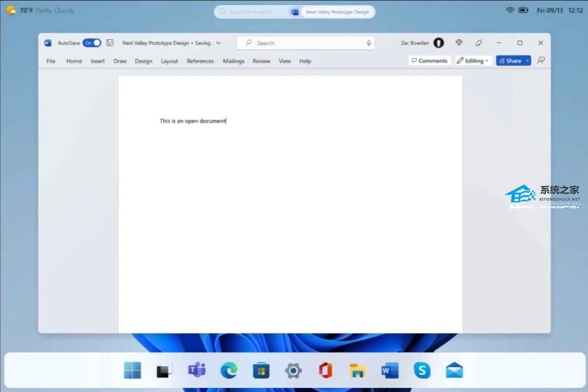The image size is (588, 392).
Task: Open Microsoft Store from the taskbar
Action: pos(261,370)
